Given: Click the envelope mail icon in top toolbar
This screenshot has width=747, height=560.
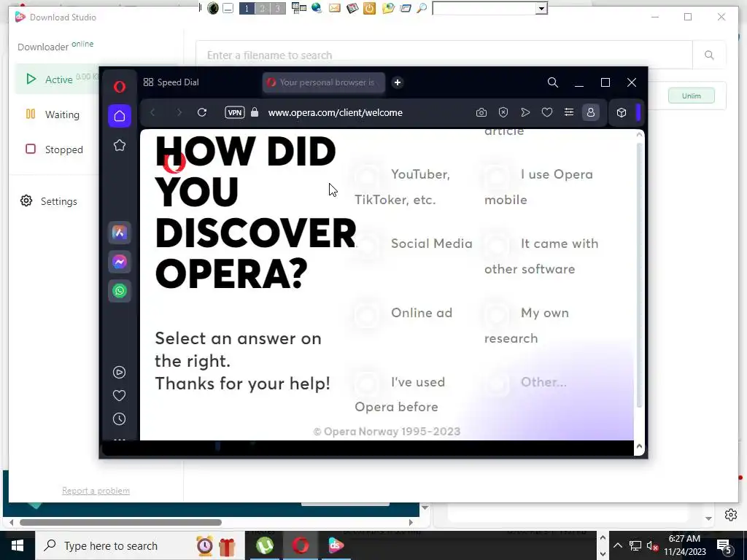Looking at the screenshot, I should [x=334, y=7].
